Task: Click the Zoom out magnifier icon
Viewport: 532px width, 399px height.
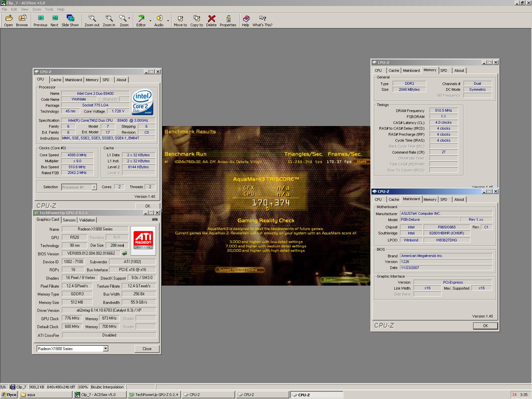Action: point(92,21)
